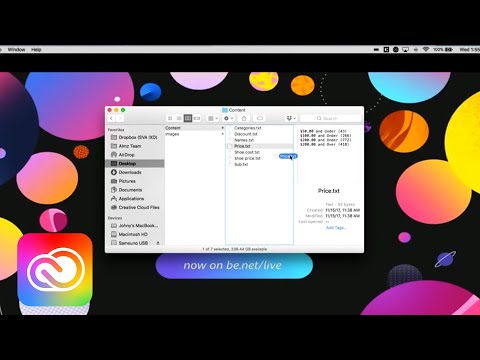The width and height of the screenshot is (480, 360).
Task: Expand arrow next to Content folder
Action: [222, 128]
